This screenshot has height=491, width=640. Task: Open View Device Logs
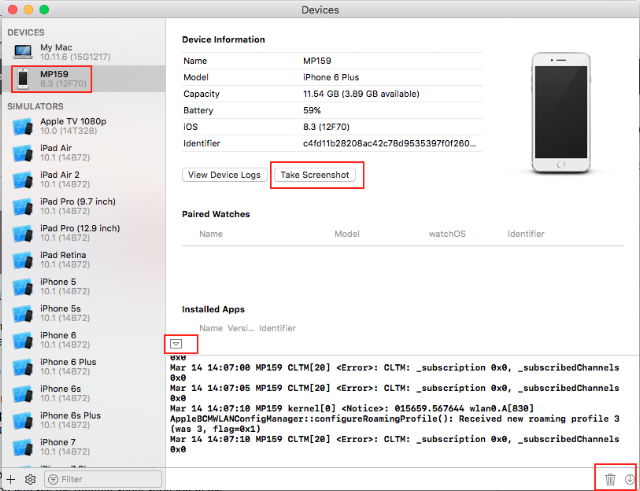point(224,175)
